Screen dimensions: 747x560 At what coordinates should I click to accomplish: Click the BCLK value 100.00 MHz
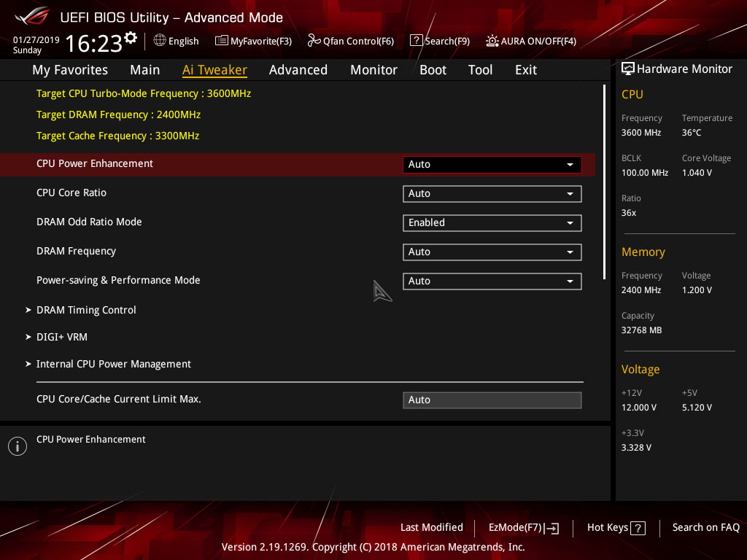pyautogui.click(x=645, y=172)
